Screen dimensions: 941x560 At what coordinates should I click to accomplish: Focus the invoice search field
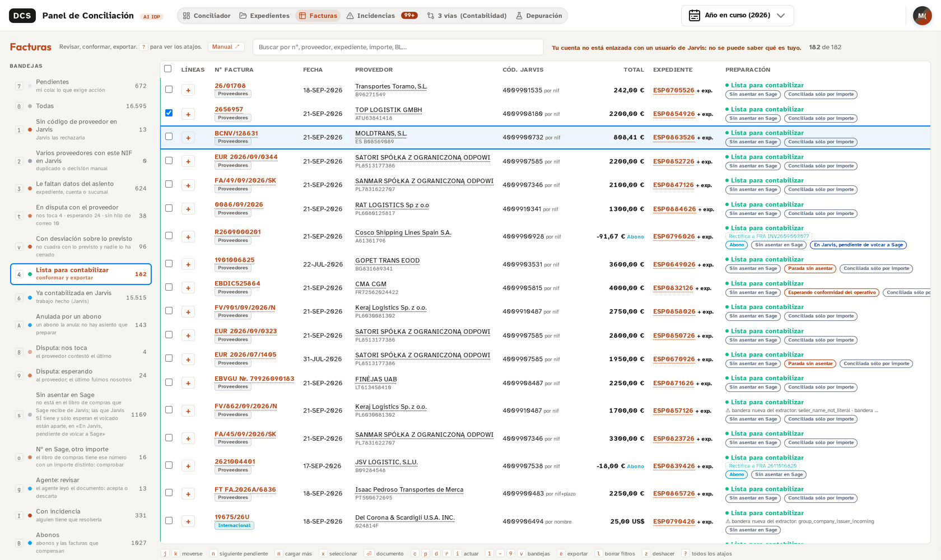tap(398, 47)
